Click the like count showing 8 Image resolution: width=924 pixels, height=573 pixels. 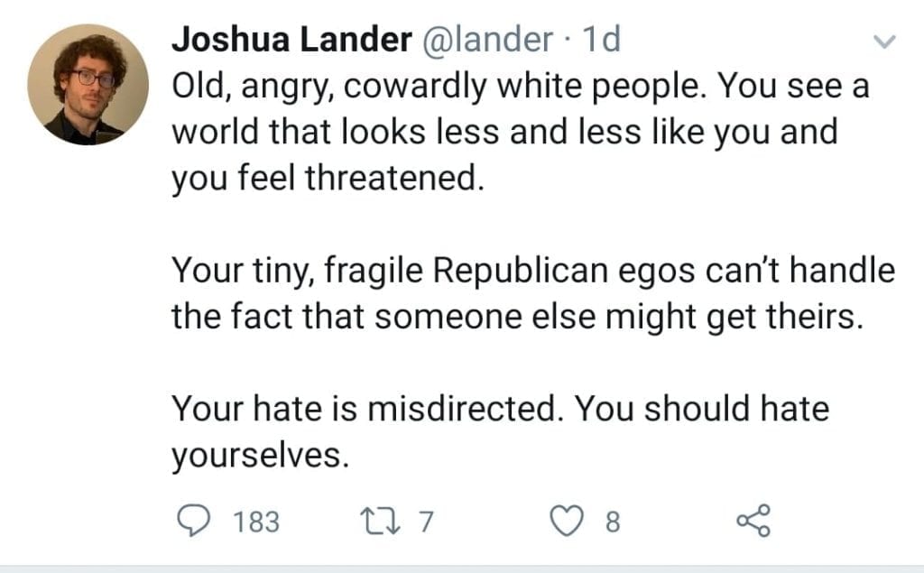613,522
